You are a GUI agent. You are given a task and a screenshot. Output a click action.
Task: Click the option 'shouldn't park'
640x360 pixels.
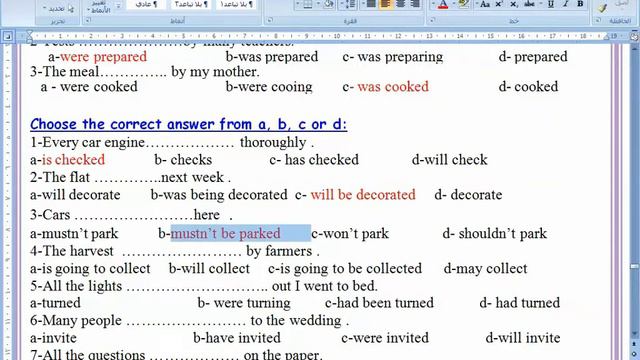(502, 233)
